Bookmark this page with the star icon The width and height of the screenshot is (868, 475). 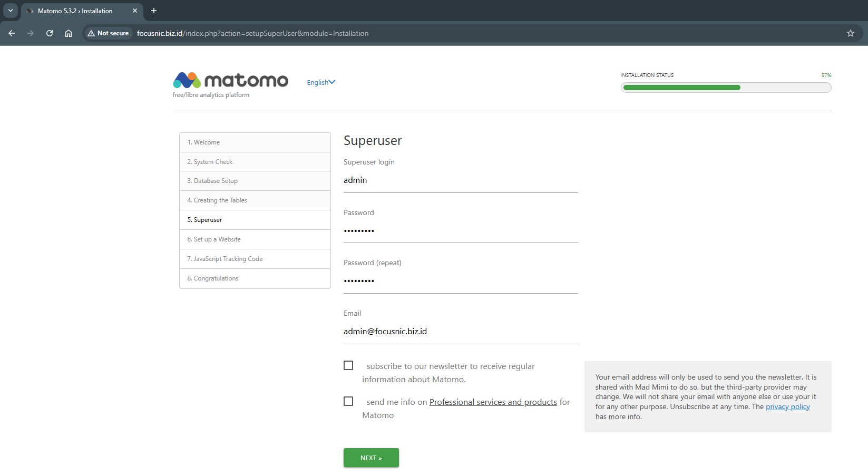tap(850, 33)
